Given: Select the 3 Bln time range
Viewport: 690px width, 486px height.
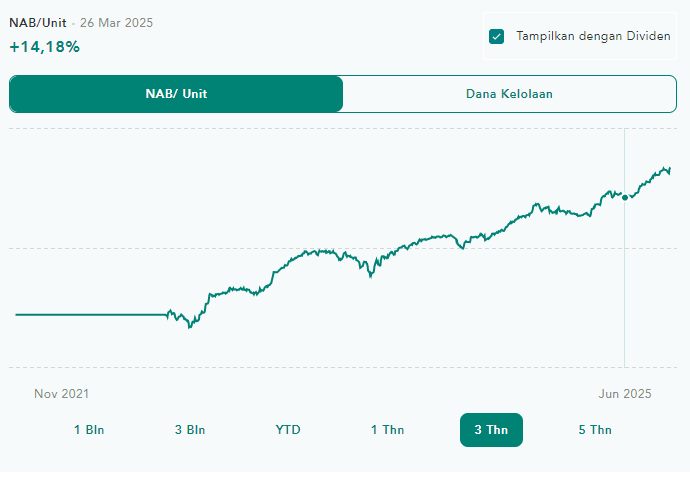Looking at the screenshot, I should [190, 430].
